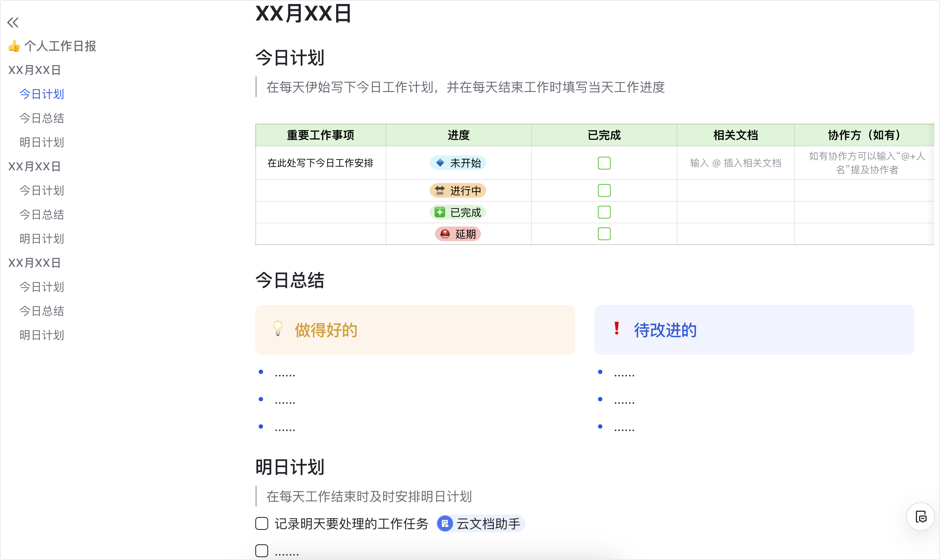This screenshot has width=940, height=560.
Task: Select the 已完成 status tag
Action: pyautogui.click(x=458, y=213)
